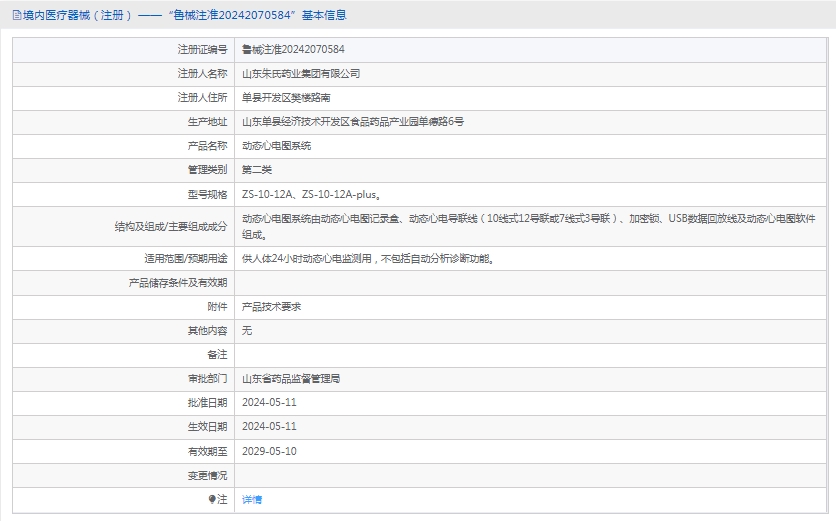Click the 变更情况 row label
836x521 pixels.
[207, 475]
